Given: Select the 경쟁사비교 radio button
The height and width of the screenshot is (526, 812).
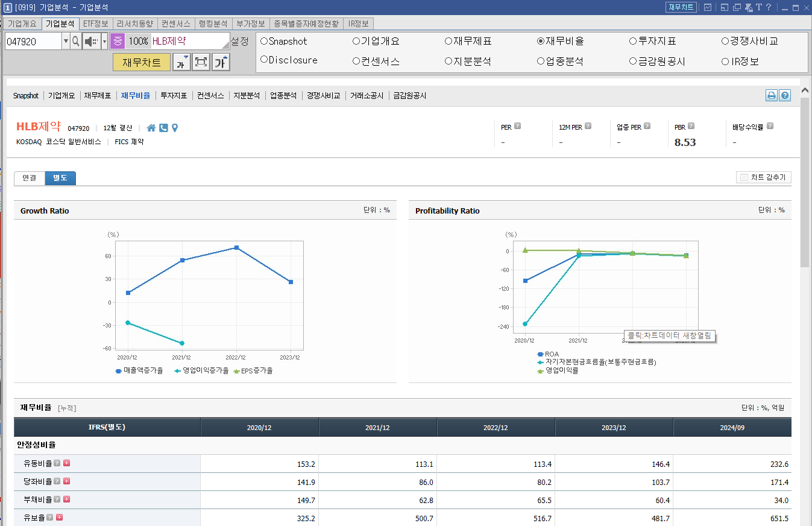Looking at the screenshot, I should 725,41.
